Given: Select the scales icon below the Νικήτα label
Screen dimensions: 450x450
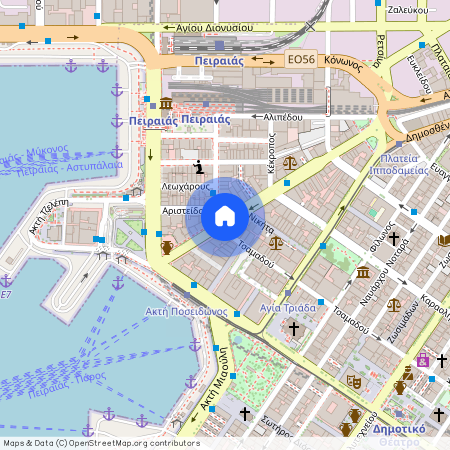Looking at the screenshot, I should (276, 243).
